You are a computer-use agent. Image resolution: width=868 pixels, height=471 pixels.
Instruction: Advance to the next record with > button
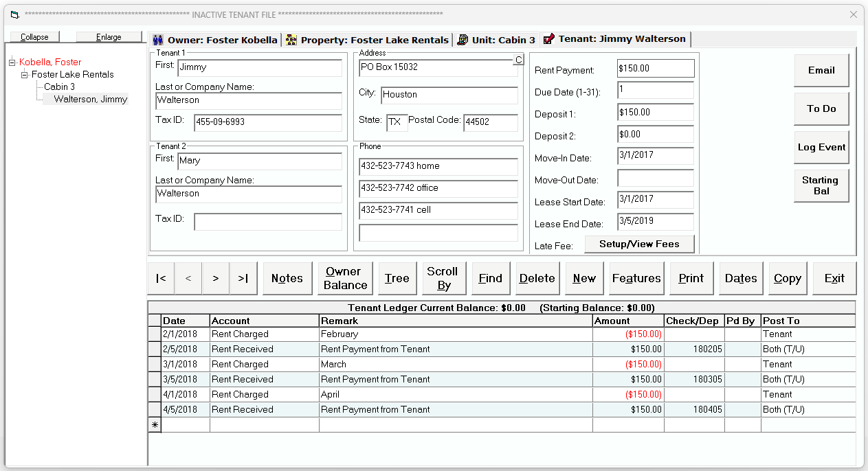click(x=216, y=278)
